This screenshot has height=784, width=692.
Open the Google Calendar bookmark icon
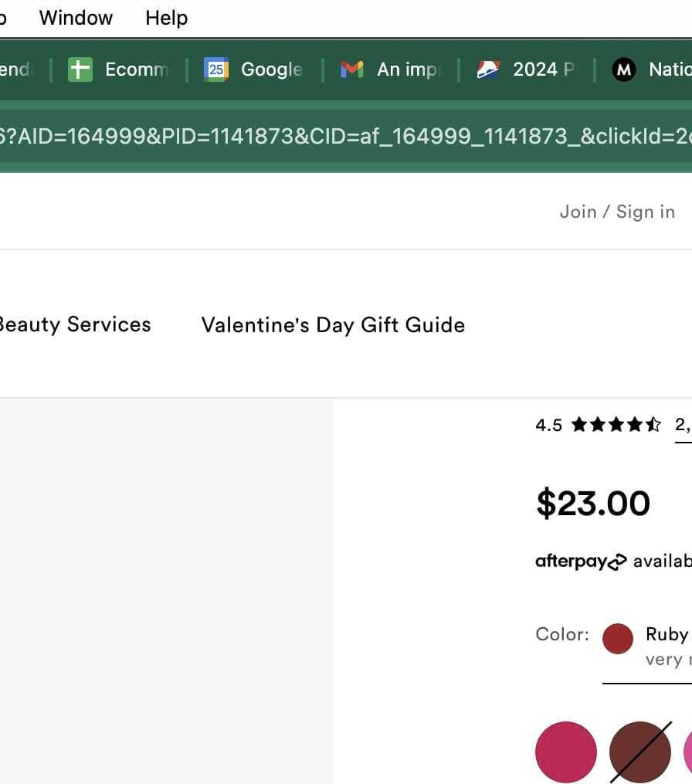coord(216,70)
